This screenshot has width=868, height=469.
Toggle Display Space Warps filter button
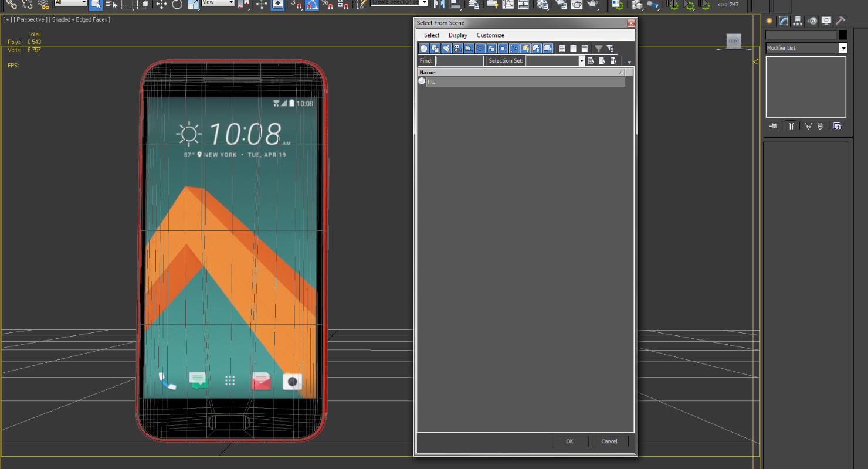pyautogui.click(x=480, y=49)
